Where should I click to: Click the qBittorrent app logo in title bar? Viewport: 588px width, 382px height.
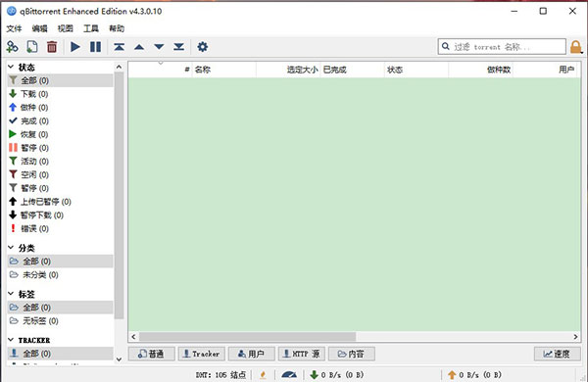pyautogui.click(x=12, y=11)
